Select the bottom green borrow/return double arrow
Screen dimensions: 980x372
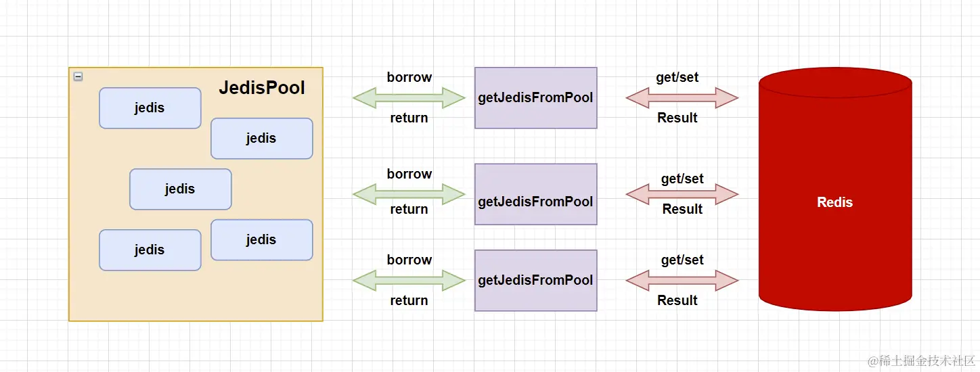[409, 281]
